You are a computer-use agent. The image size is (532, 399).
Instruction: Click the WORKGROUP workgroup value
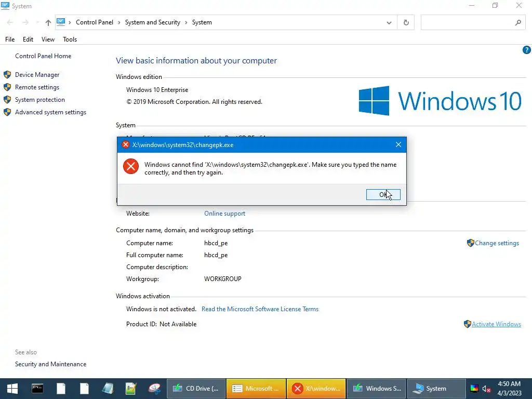pos(222,279)
